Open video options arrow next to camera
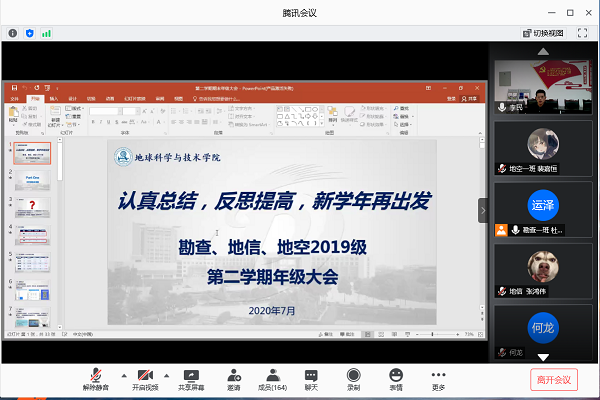 point(166,374)
